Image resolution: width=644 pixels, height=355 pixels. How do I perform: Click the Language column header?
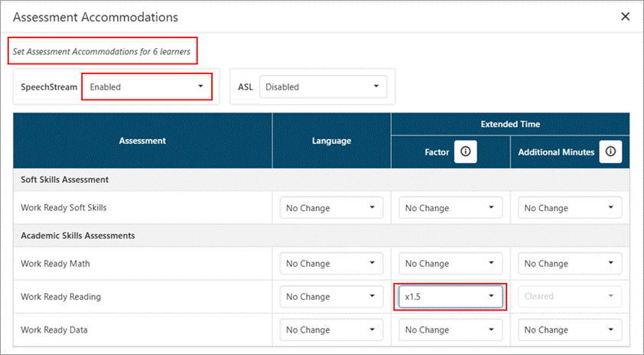tap(331, 141)
